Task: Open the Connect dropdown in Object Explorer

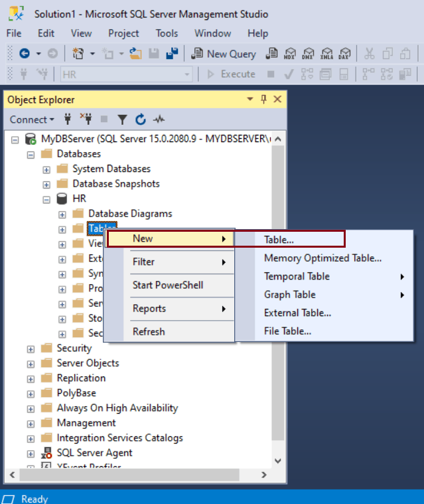Action: pyautogui.click(x=32, y=120)
